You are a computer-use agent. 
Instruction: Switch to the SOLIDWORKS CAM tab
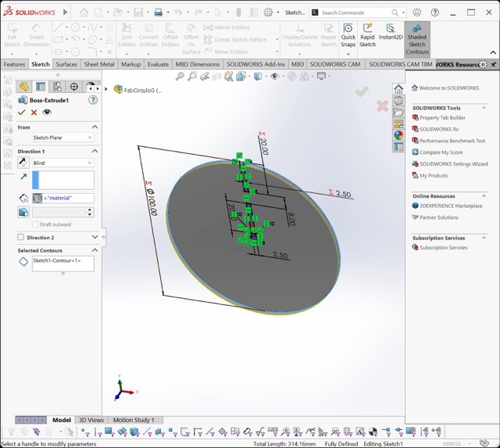(335, 64)
